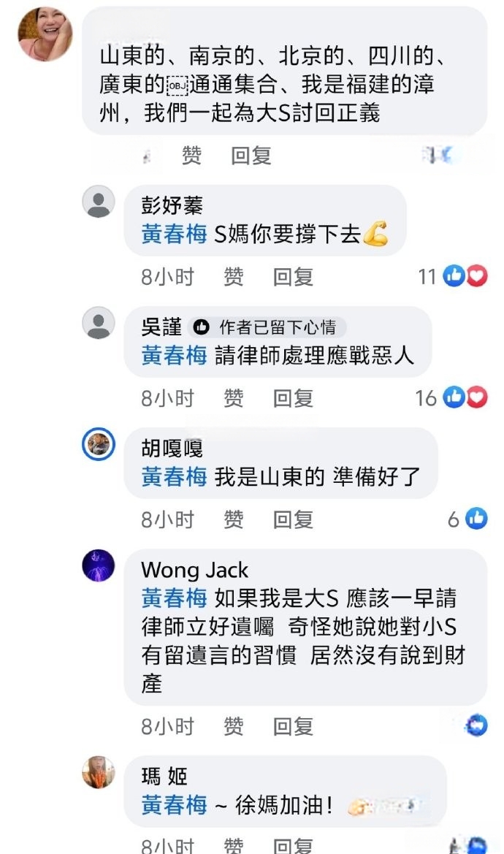Image resolution: width=504 pixels, height=854 pixels.
Task: Click 黃春梅 mention in Wong Jack's comment
Action: pos(174,598)
